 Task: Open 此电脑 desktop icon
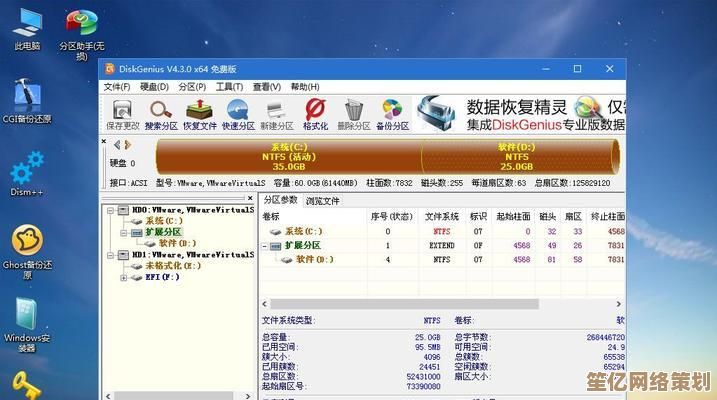click(27, 28)
